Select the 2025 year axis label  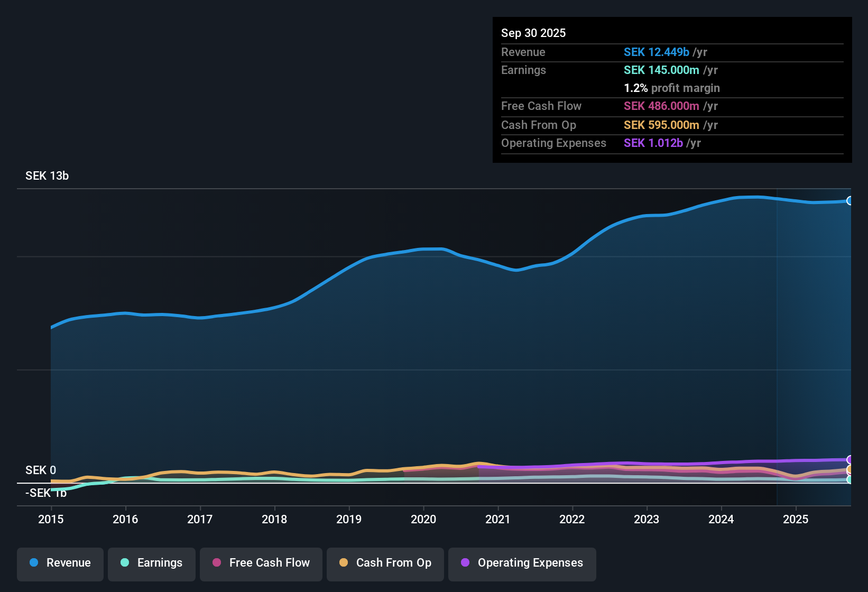point(796,520)
